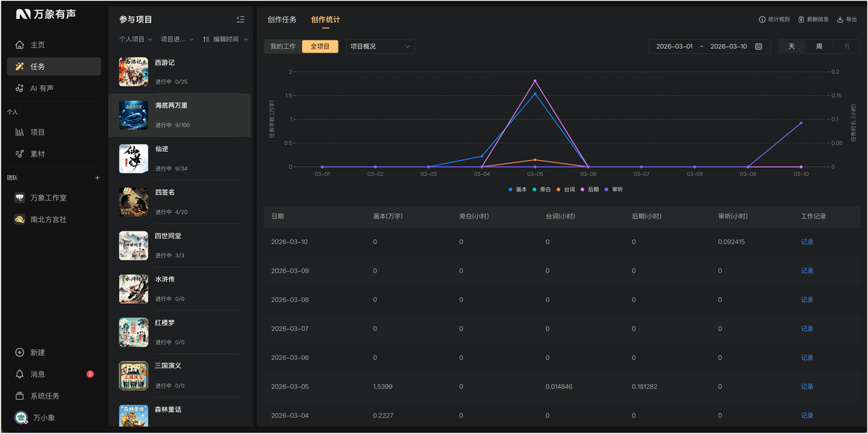This screenshot has height=434, width=868.
Task: Switch to 我的工作 view
Action: pos(283,47)
